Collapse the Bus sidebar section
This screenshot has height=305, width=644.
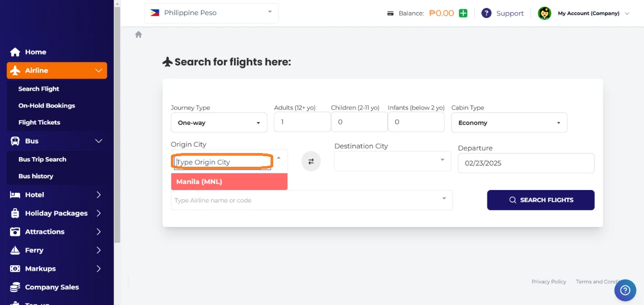(x=98, y=141)
